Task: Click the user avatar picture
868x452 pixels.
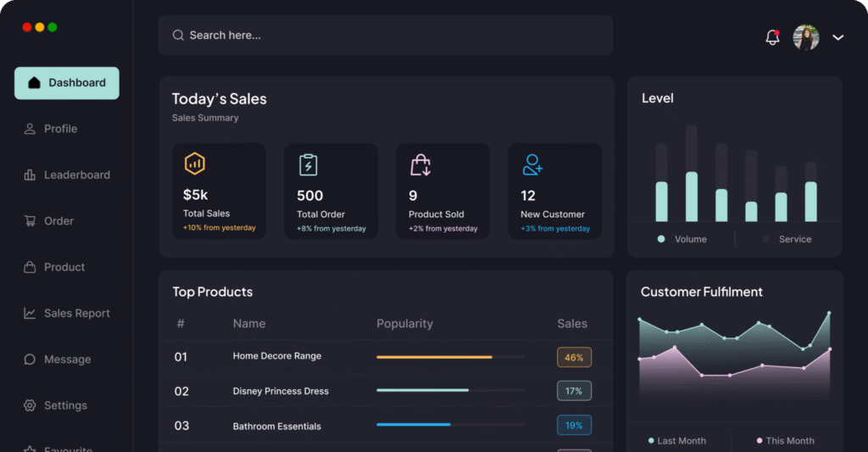Action: [806, 37]
